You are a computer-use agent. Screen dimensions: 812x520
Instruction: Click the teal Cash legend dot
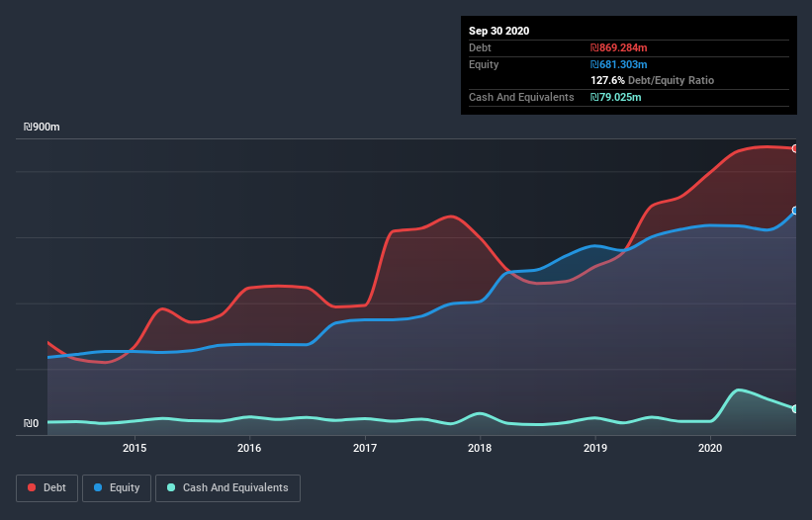coord(171,487)
